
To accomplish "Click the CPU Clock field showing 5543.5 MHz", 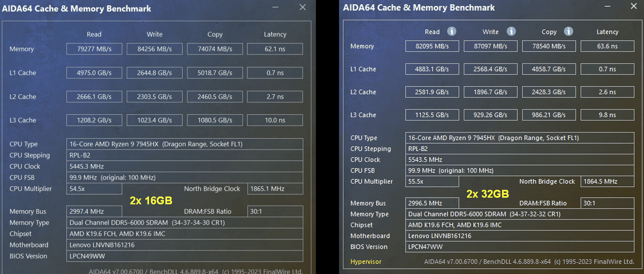I will [x=519, y=160].
